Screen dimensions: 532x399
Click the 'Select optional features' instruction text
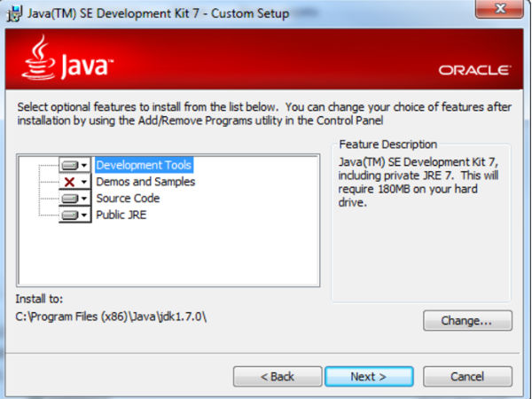pyautogui.click(x=264, y=113)
